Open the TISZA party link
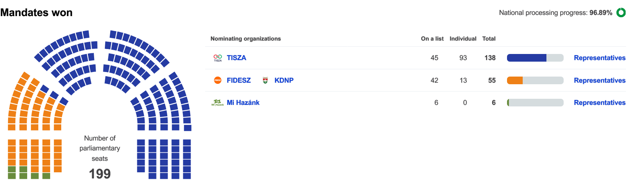Viewport: 644px width, 183px height. (236, 58)
